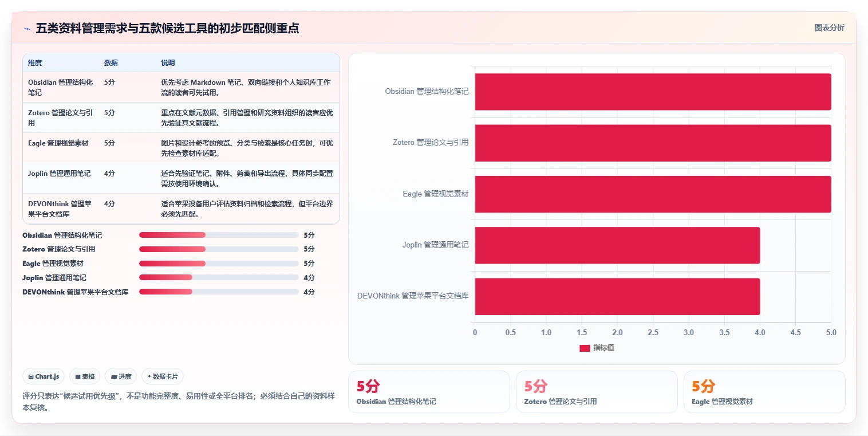Open the Obsidian 5分 data card
The image size is (868, 436).
pos(429,392)
